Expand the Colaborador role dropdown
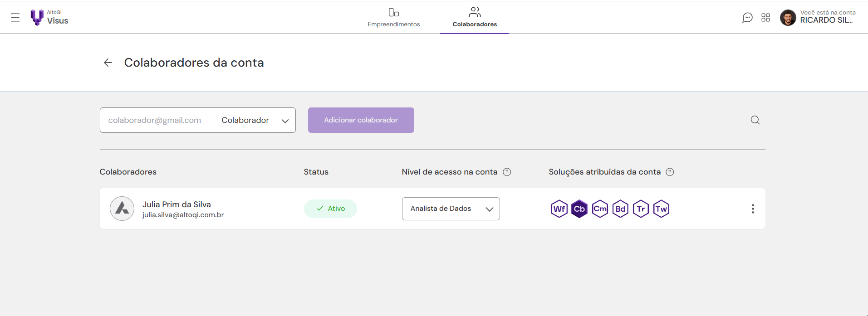This screenshot has width=868, height=316. [x=255, y=120]
